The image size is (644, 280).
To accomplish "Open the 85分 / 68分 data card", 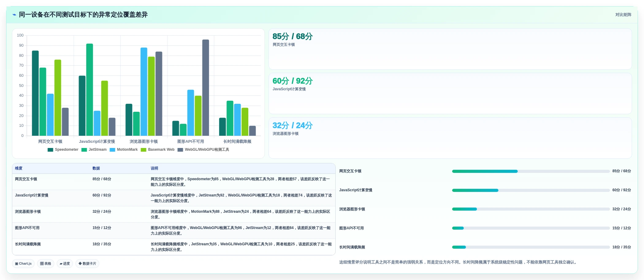I will click(450, 49).
